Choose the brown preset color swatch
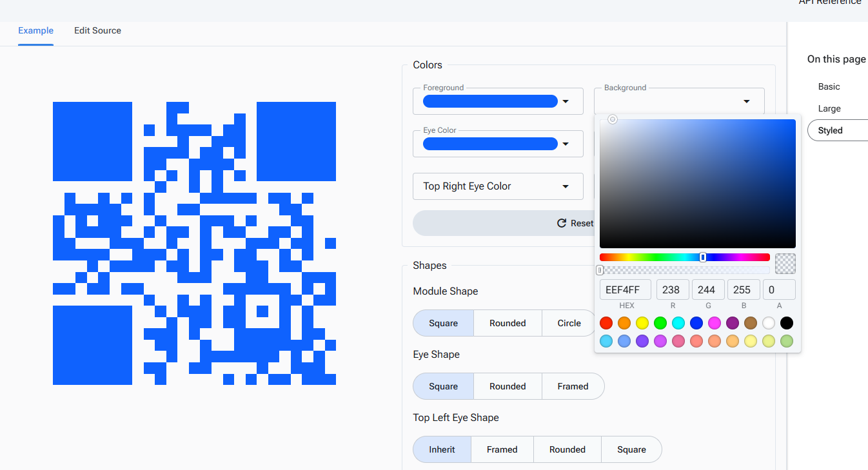 (751, 323)
